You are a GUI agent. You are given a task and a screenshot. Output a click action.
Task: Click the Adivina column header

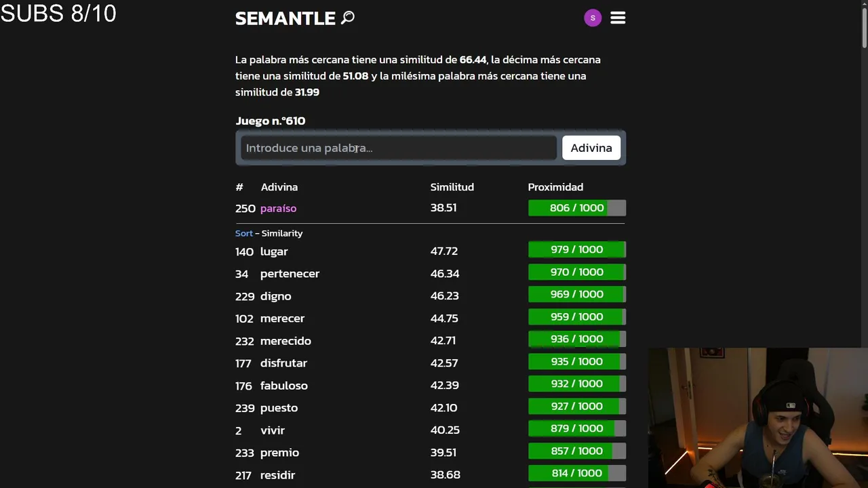click(x=279, y=187)
